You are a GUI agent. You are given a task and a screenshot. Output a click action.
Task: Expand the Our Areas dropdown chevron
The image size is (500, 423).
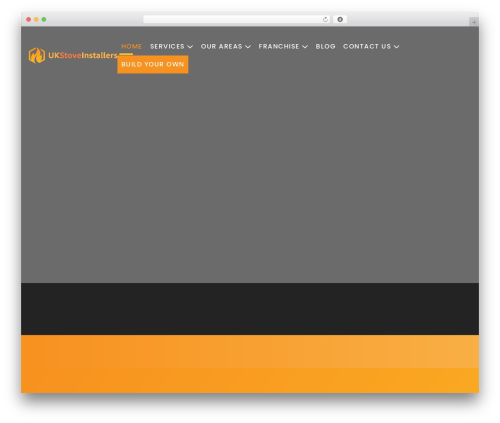[248, 47]
